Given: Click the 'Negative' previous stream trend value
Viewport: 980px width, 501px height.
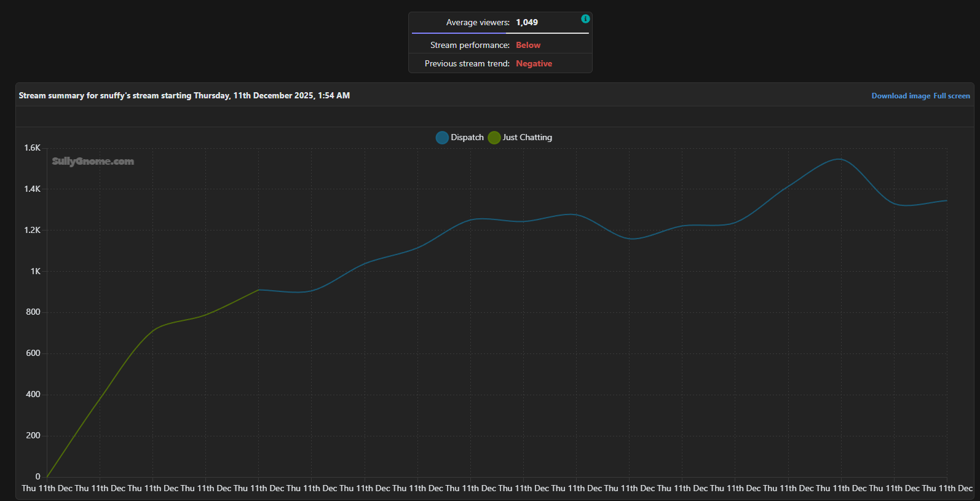Looking at the screenshot, I should coord(534,64).
